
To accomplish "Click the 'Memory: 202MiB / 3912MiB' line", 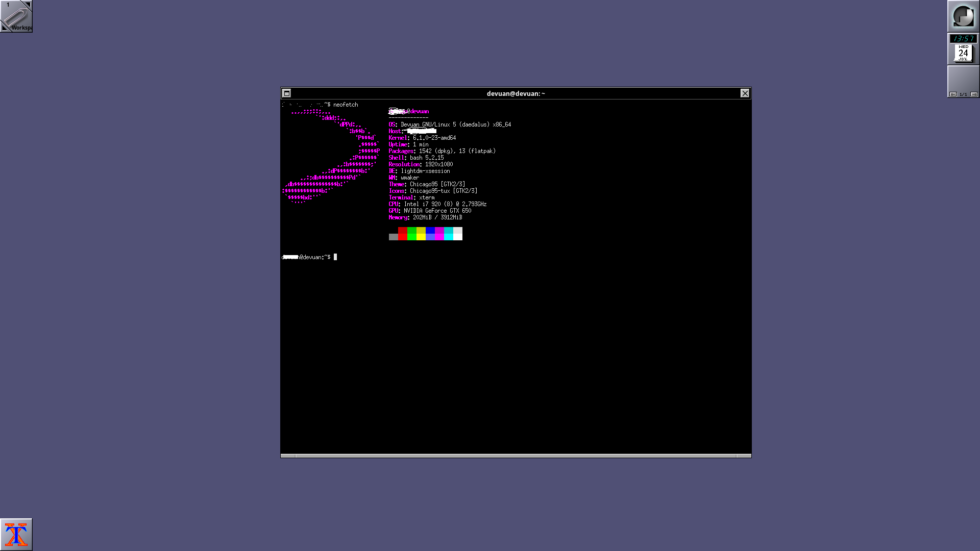I will click(x=425, y=217).
